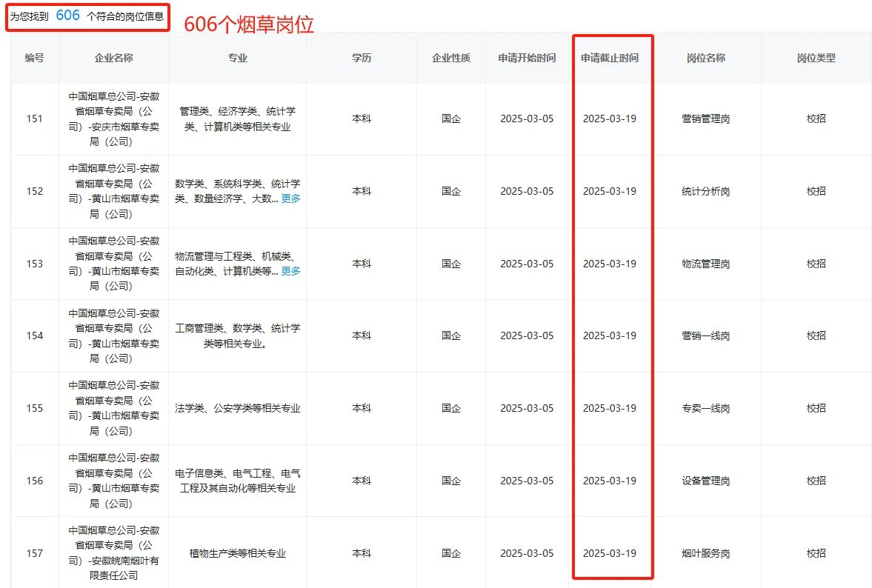Open the 更多 link in row 153
The image size is (872, 588).
tap(290, 270)
